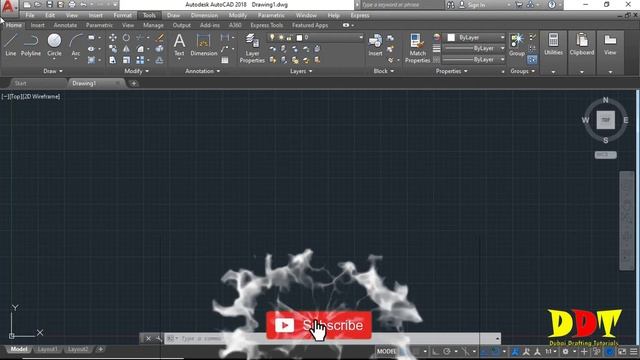640x360 pixels.
Task: Expand the Draw panel
Action: pyautogui.click(x=53, y=71)
